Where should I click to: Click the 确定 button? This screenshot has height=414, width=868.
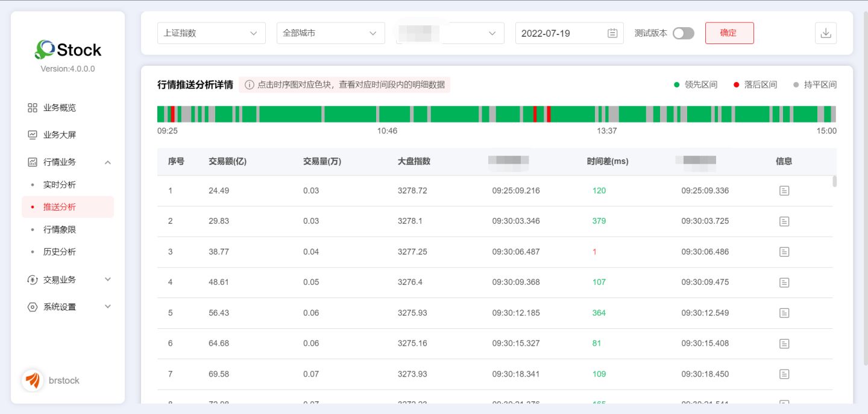click(729, 33)
